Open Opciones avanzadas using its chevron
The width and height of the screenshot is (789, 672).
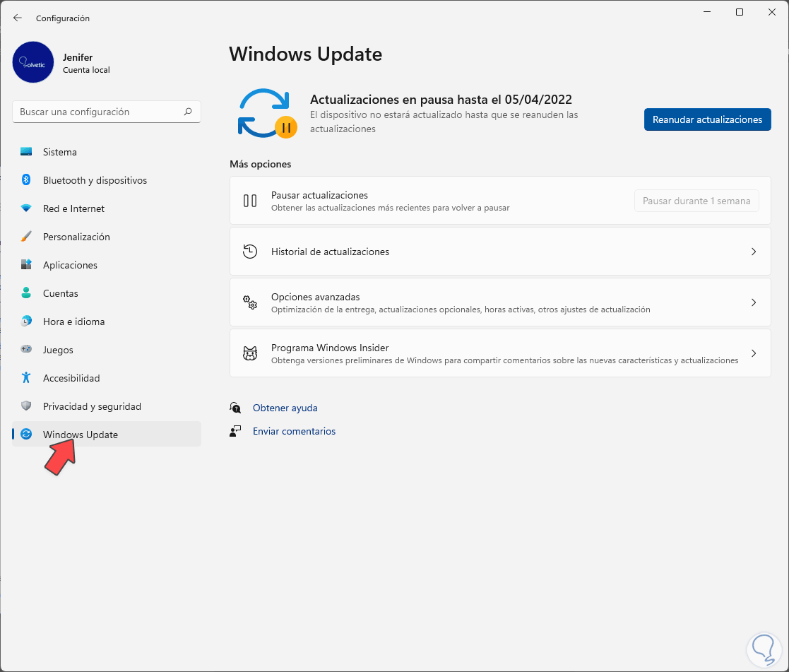(754, 302)
